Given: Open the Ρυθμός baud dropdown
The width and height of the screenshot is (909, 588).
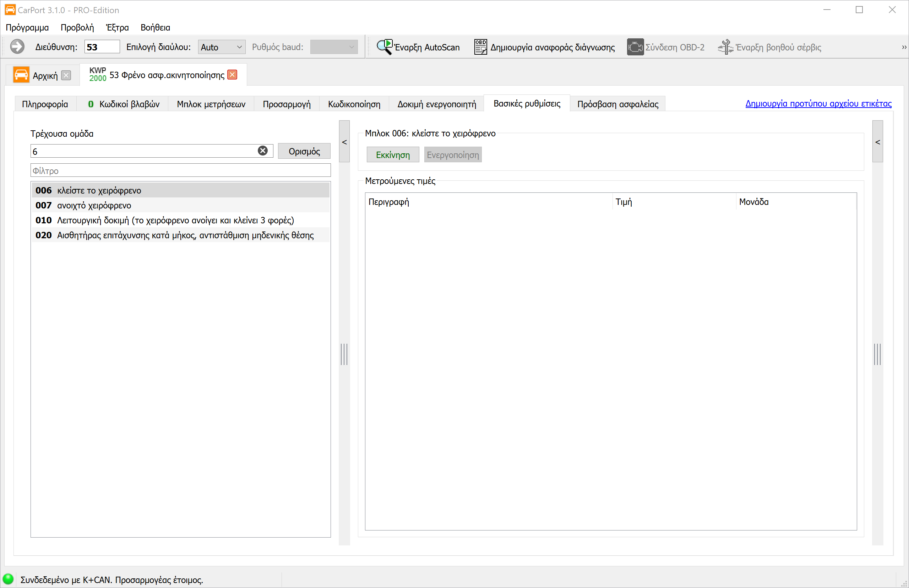Looking at the screenshot, I should point(334,47).
